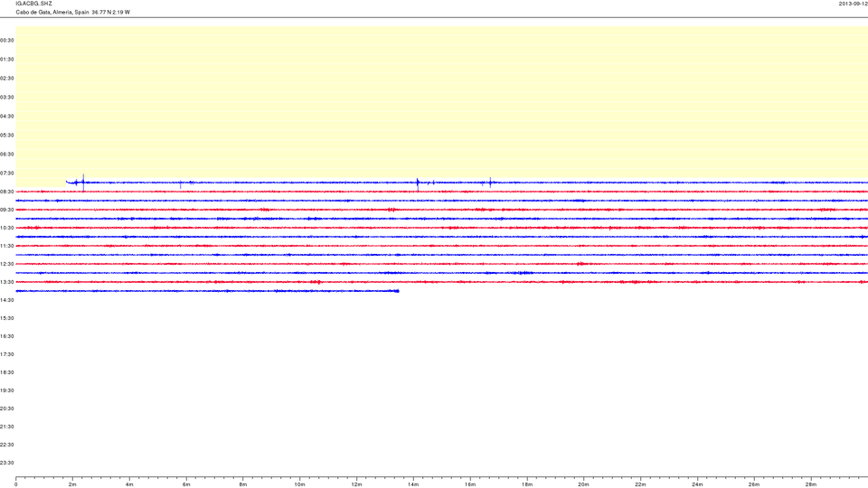Choose the 05:30 time label
Image resolution: width=868 pixels, height=488 pixels.
pyautogui.click(x=7, y=135)
